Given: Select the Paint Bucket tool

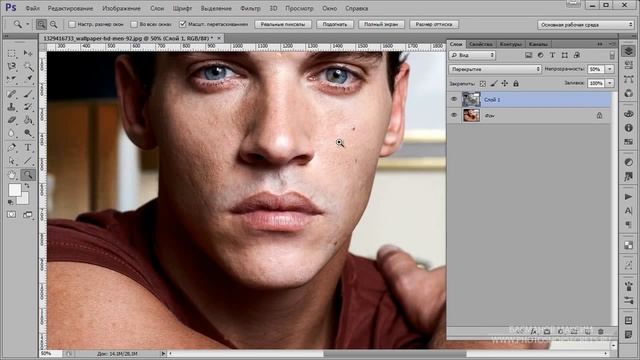Looking at the screenshot, I should coord(28,120).
